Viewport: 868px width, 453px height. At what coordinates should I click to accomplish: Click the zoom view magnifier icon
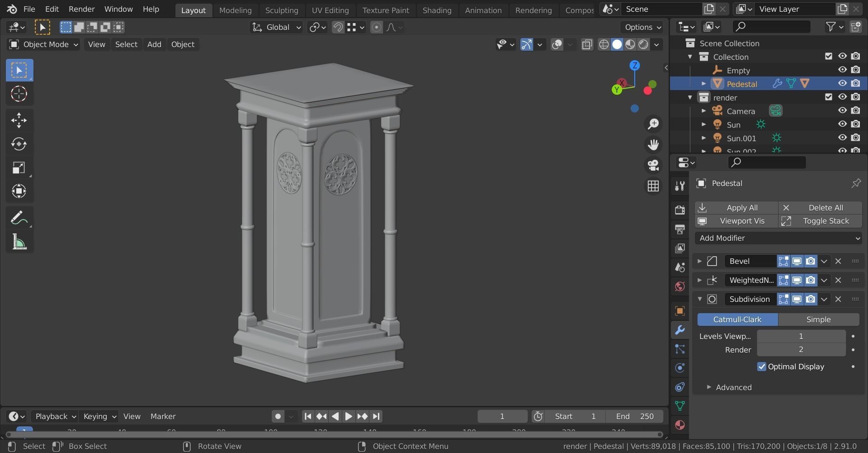(653, 124)
